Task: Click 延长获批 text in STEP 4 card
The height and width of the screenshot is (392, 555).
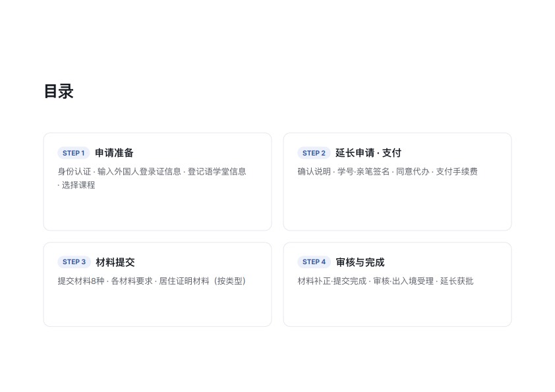Action: pos(457,281)
